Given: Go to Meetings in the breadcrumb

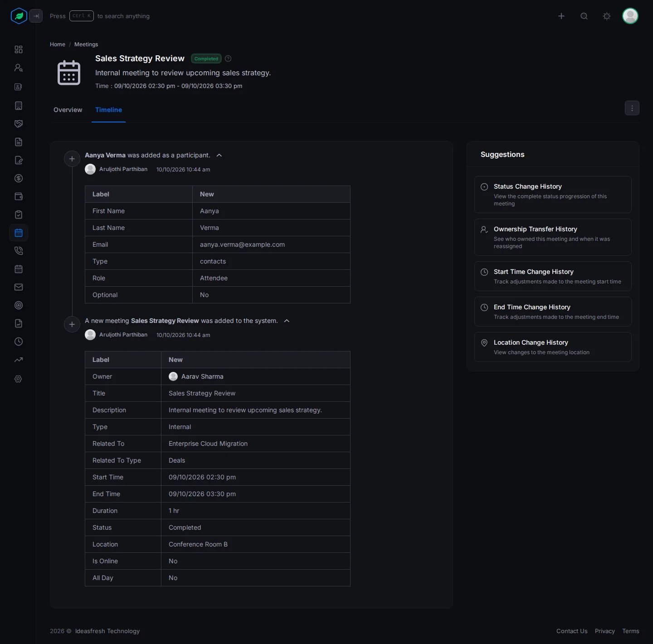Looking at the screenshot, I should click(x=86, y=44).
